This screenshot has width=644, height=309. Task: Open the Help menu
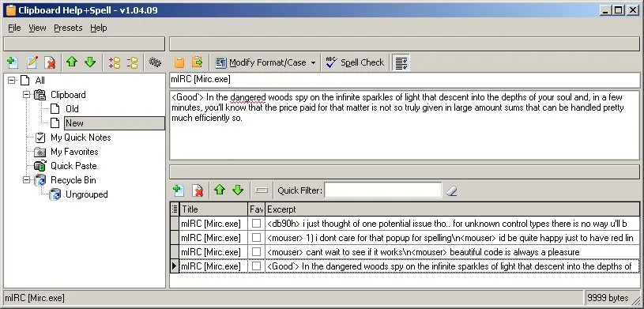[x=99, y=28]
